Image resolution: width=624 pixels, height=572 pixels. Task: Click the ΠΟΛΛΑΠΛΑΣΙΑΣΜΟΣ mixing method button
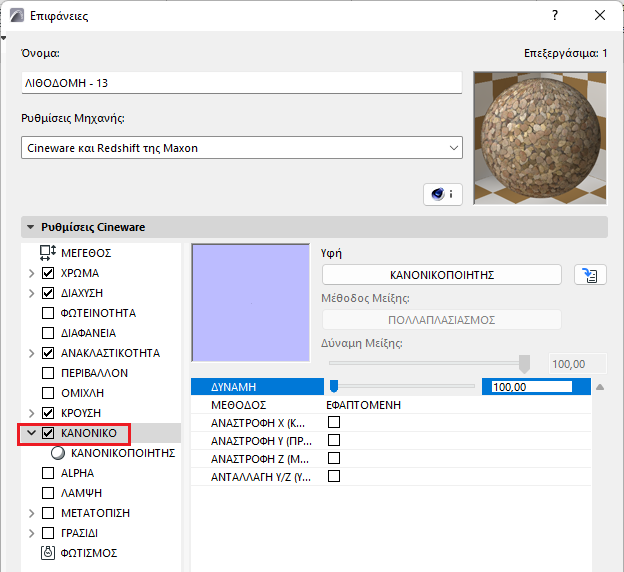coord(442,320)
